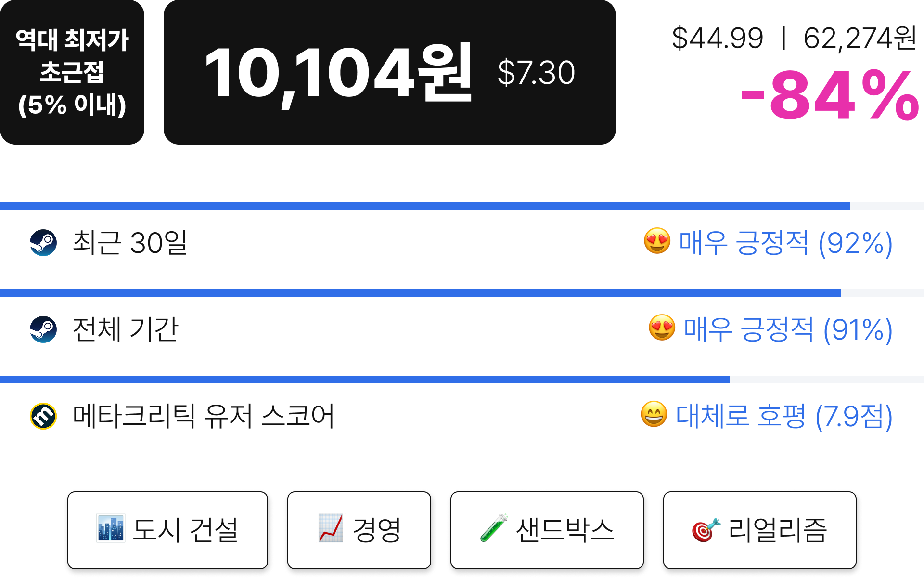Screen dimensions: 924x578
Task: Click the grinning emoji next to 7.9점
Action: pos(654,414)
